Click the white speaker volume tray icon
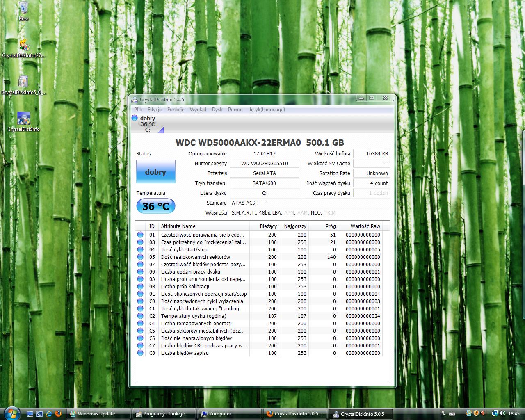525x420 pixels. point(502,413)
